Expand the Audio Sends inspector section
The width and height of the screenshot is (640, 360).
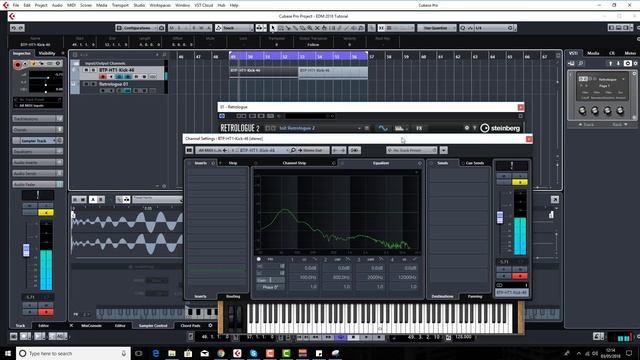pos(37,173)
